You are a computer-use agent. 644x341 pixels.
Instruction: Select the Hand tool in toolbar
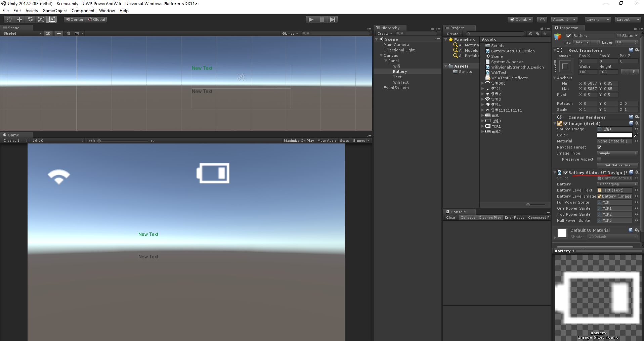(x=8, y=19)
